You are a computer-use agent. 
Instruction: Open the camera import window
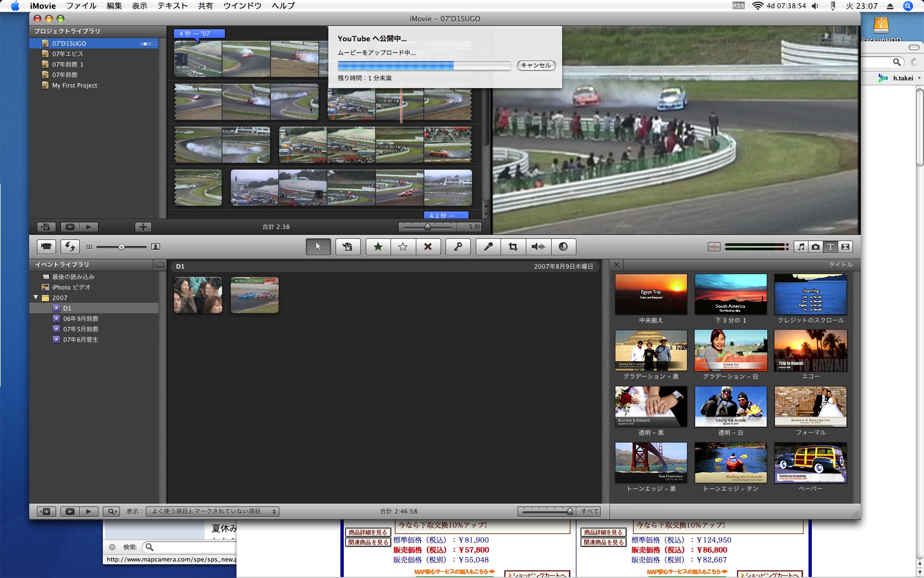(x=46, y=247)
